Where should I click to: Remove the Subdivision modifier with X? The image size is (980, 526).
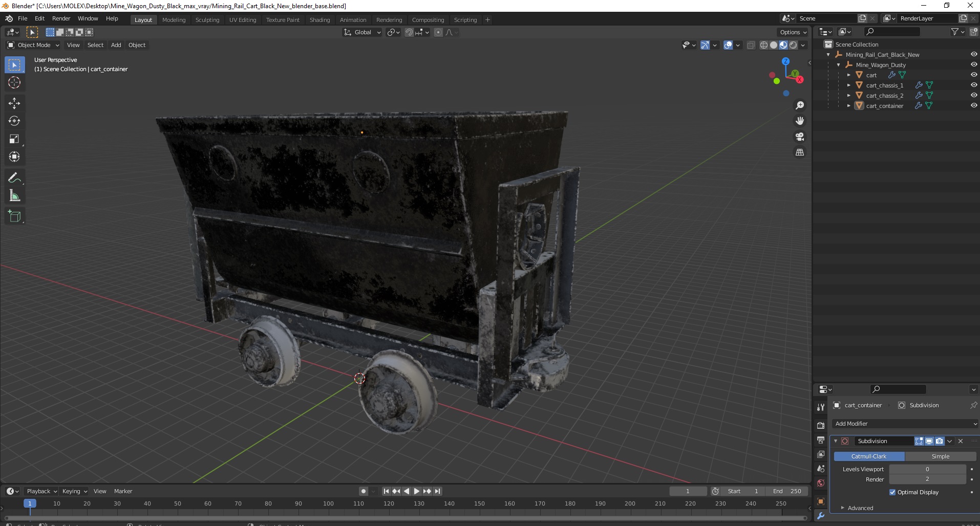961,441
